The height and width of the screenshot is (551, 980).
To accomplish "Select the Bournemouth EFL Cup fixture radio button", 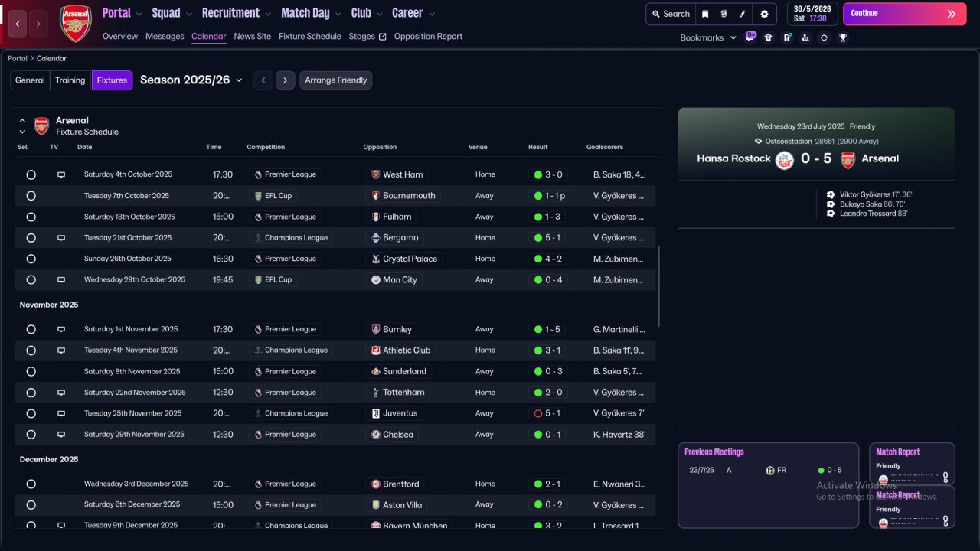I will tap(31, 196).
